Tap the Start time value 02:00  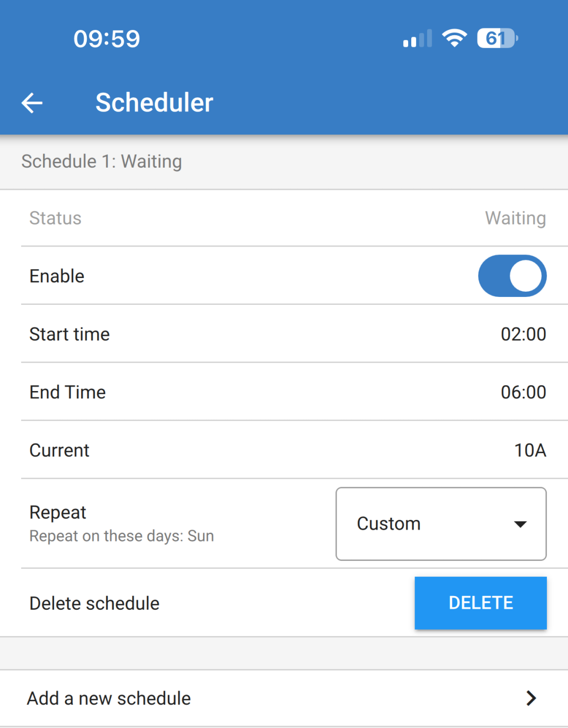(523, 334)
